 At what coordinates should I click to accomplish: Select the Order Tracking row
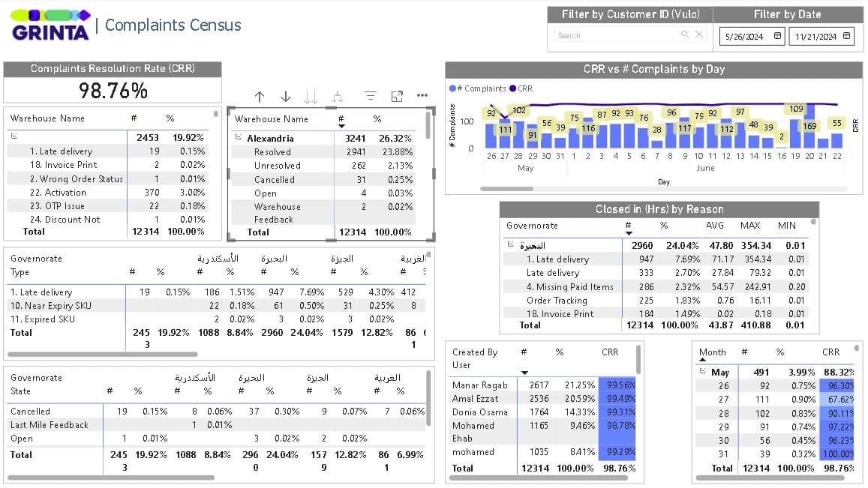pyautogui.click(x=656, y=300)
